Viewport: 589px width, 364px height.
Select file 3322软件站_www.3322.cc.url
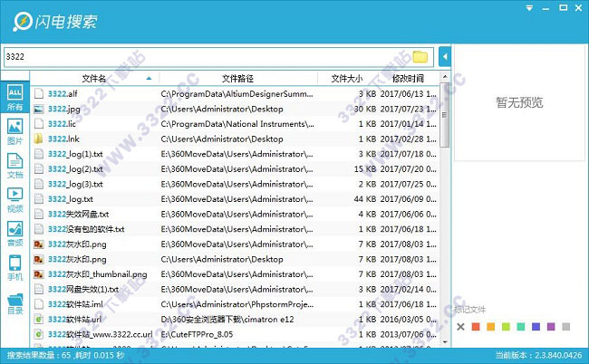click(100, 334)
